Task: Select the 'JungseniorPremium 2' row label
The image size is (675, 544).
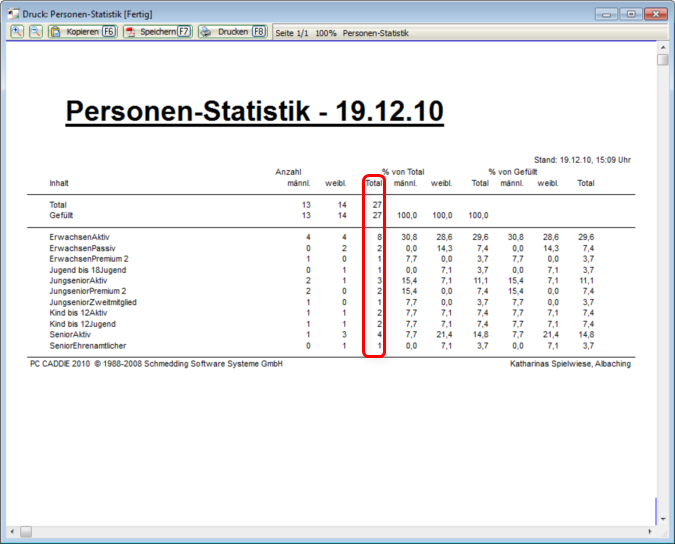Action: click(x=88, y=291)
